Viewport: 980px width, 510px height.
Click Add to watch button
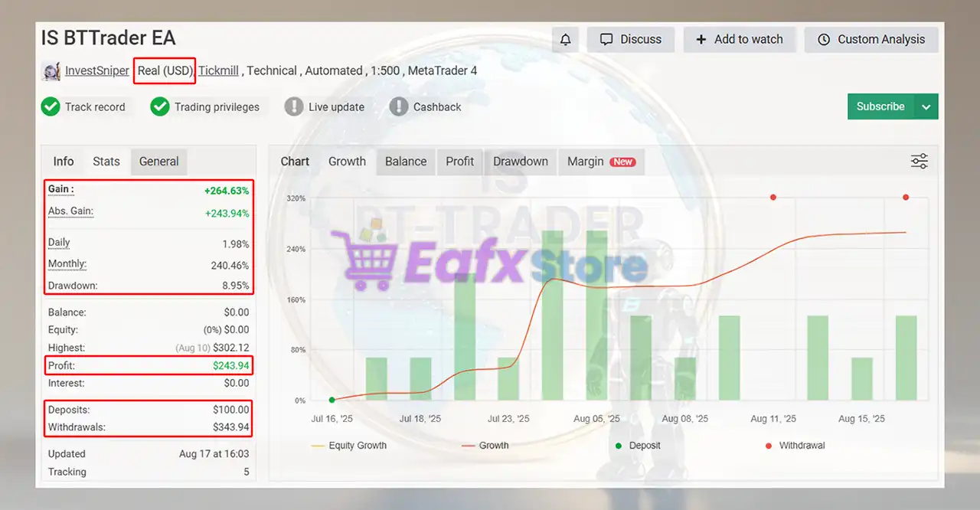[740, 39]
